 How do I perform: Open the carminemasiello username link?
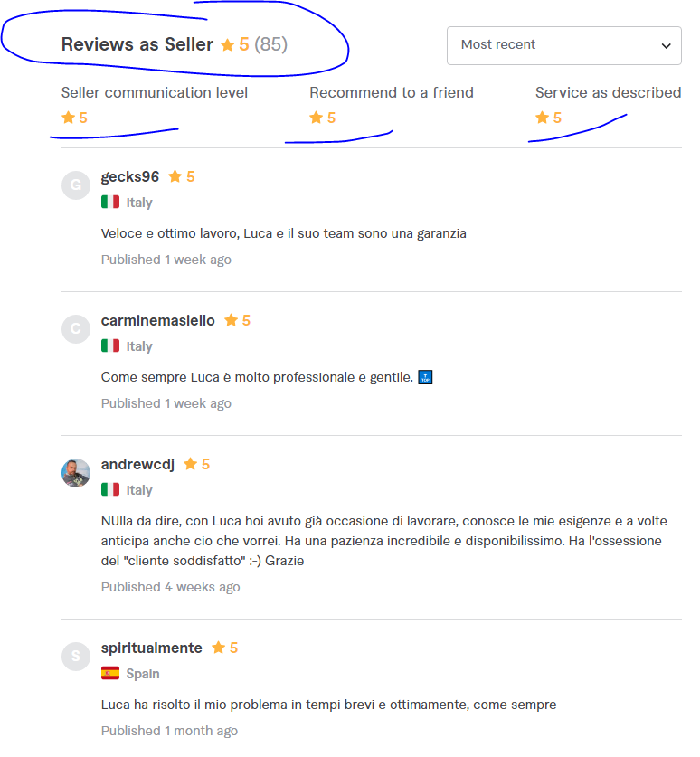pyautogui.click(x=158, y=320)
